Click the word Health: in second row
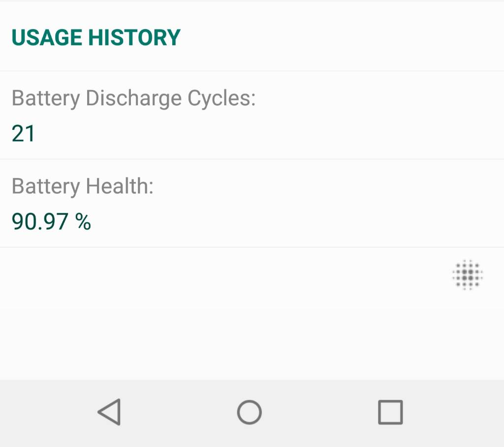 pos(120,186)
